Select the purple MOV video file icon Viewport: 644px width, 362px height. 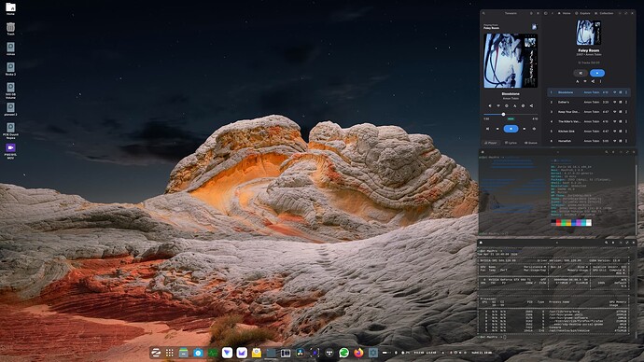pos(10,150)
